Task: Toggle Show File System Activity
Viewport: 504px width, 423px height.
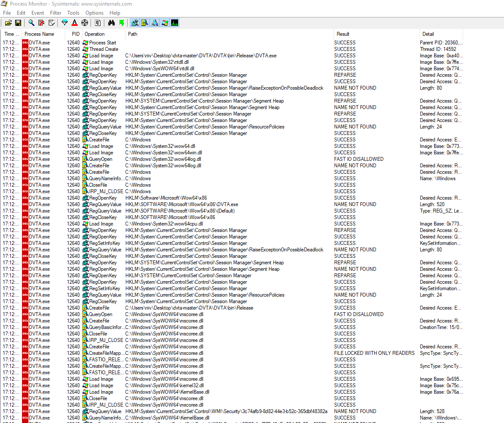Action: click(x=144, y=23)
